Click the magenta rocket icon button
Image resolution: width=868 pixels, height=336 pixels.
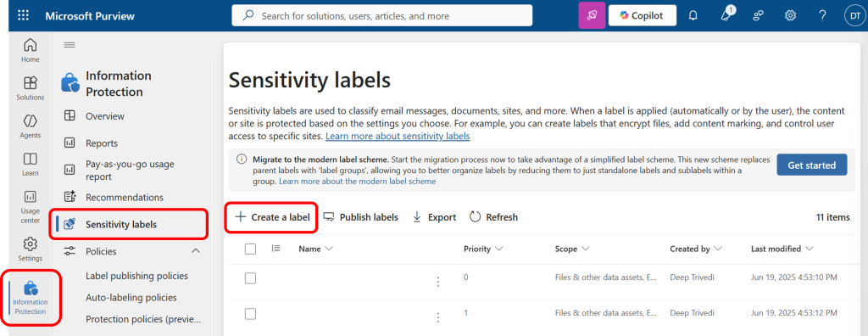(592, 15)
